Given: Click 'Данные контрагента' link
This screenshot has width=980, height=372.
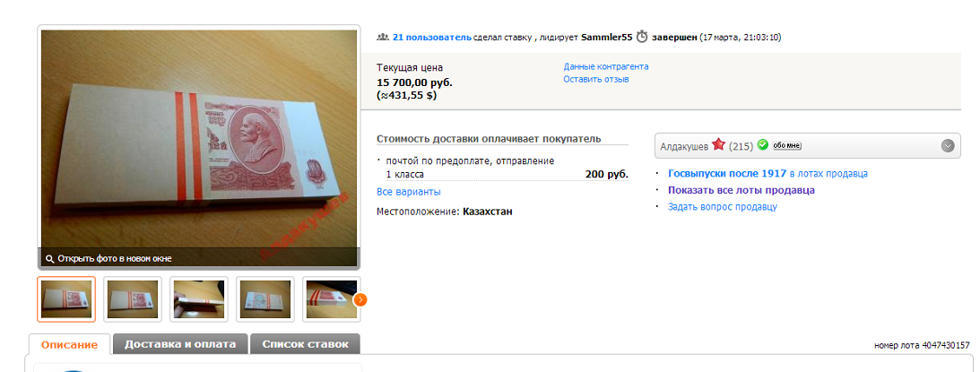Looking at the screenshot, I should point(606,66).
